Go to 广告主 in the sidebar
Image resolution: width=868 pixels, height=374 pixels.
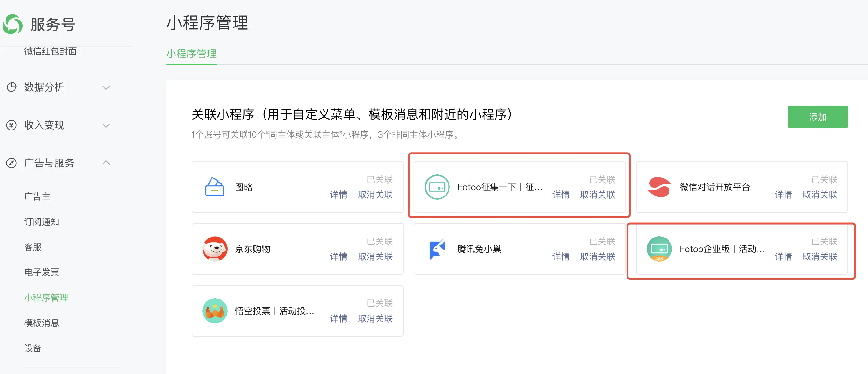click(37, 196)
